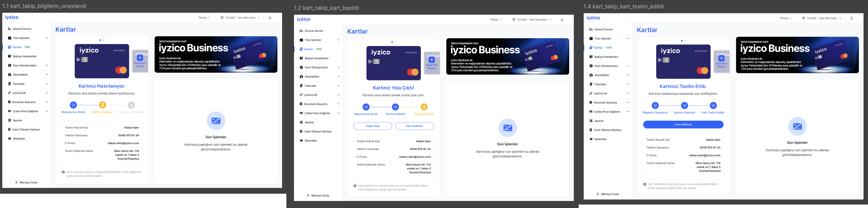Expand Para Gönderimleri chevron in frame 1.1

coord(47,66)
